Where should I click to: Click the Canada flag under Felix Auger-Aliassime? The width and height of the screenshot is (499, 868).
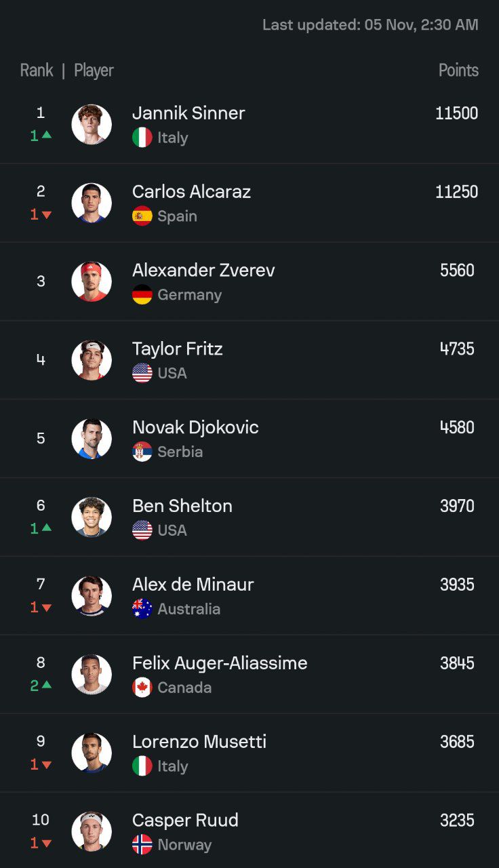(x=142, y=688)
